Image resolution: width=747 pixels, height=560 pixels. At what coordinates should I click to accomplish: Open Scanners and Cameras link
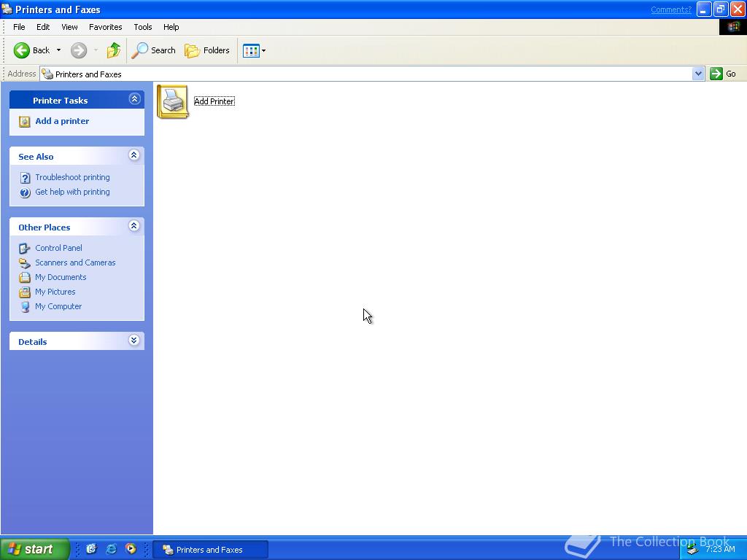(x=75, y=262)
